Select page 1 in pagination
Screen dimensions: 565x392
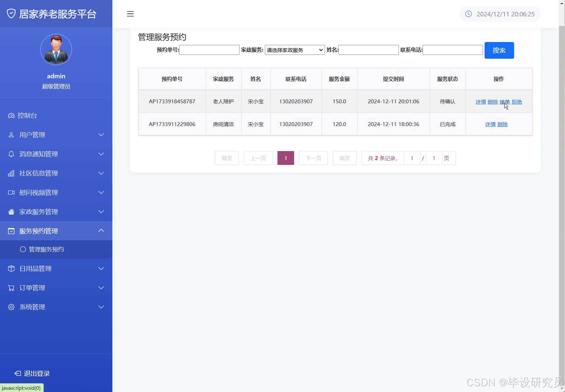(286, 158)
